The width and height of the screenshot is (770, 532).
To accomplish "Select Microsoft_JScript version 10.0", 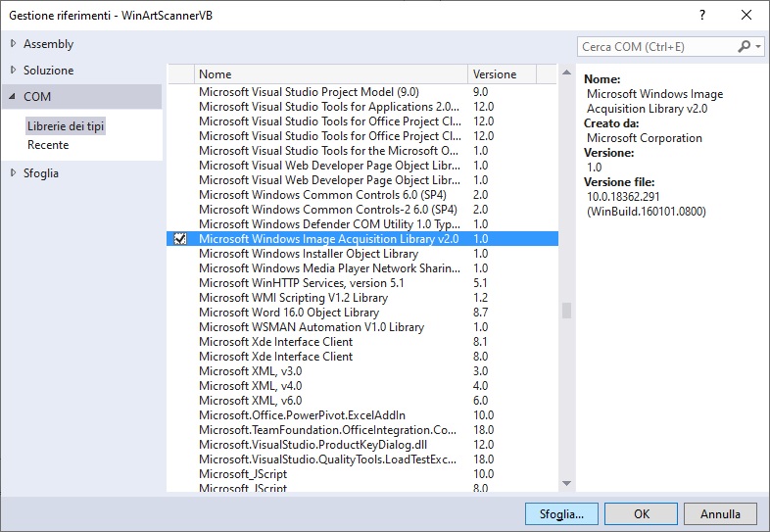I will click(x=362, y=474).
